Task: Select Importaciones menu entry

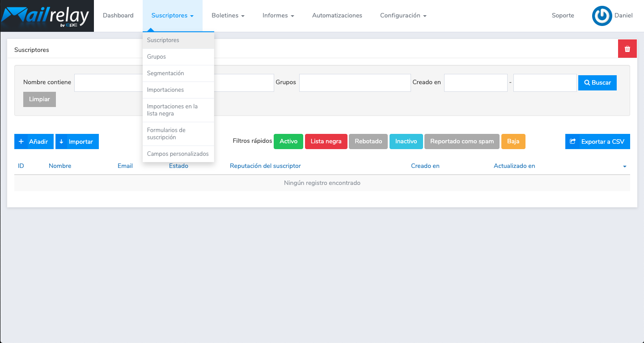Action: pos(178,90)
